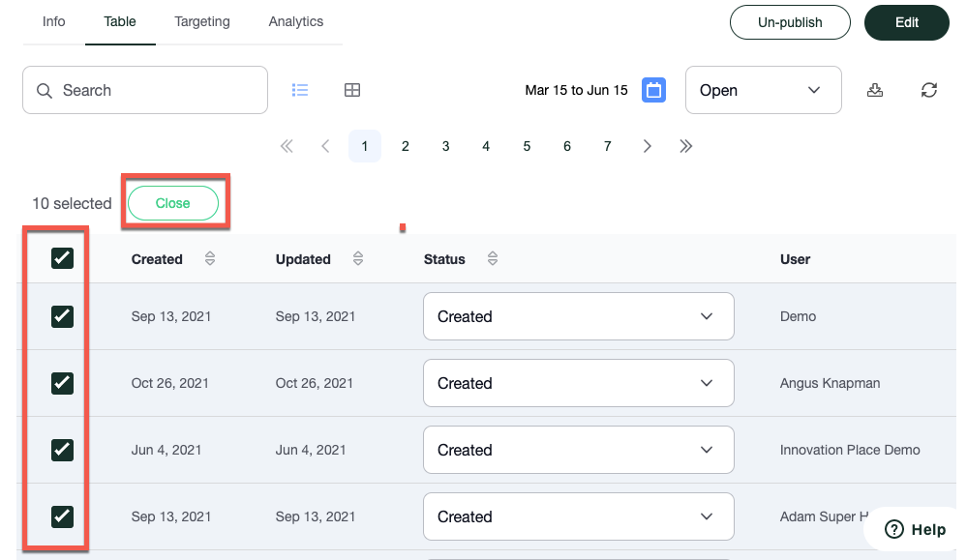Uncheck the select-all header checkbox
967x560 pixels.
62,258
